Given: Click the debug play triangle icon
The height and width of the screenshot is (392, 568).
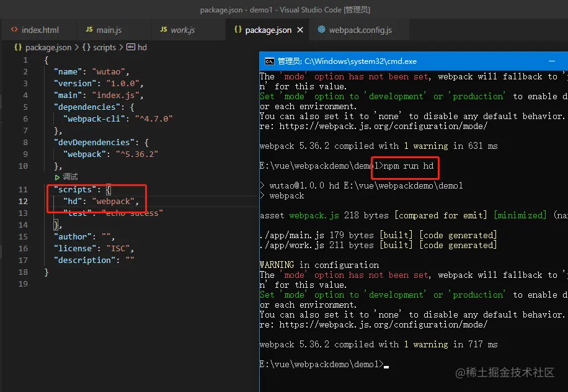Looking at the screenshot, I should pyautogui.click(x=57, y=177).
